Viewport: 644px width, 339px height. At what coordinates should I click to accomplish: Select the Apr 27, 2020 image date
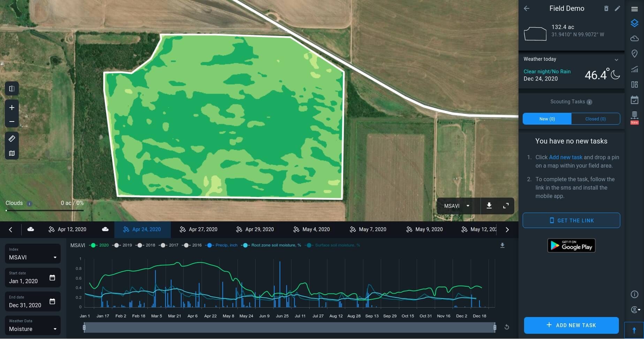coord(198,229)
